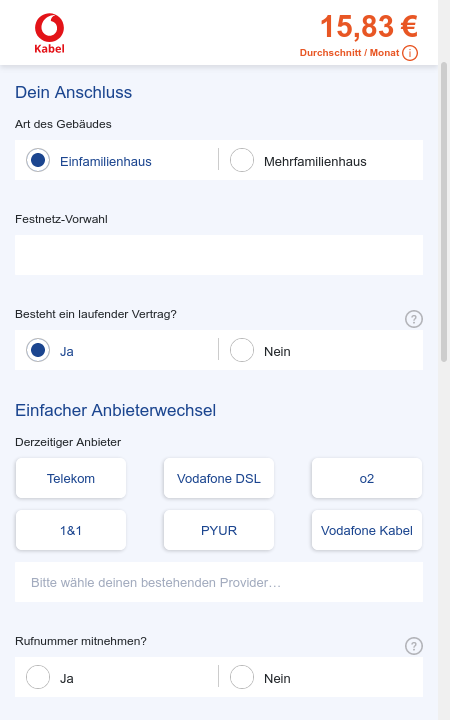Open help icon for laufender Vertrag question
This screenshot has width=450, height=720.
point(414,319)
